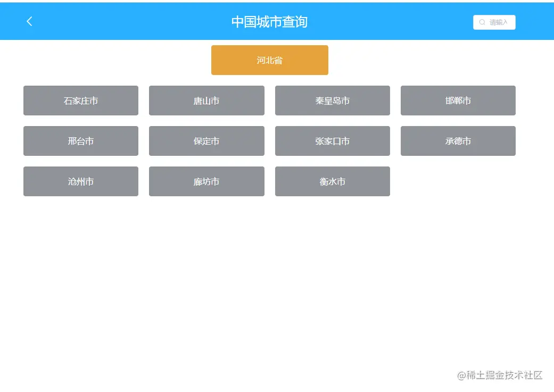The width and height of the screenshot is (554, 392).
Task: Choose the 承德市 button
Action: click(x=458, y=141)
